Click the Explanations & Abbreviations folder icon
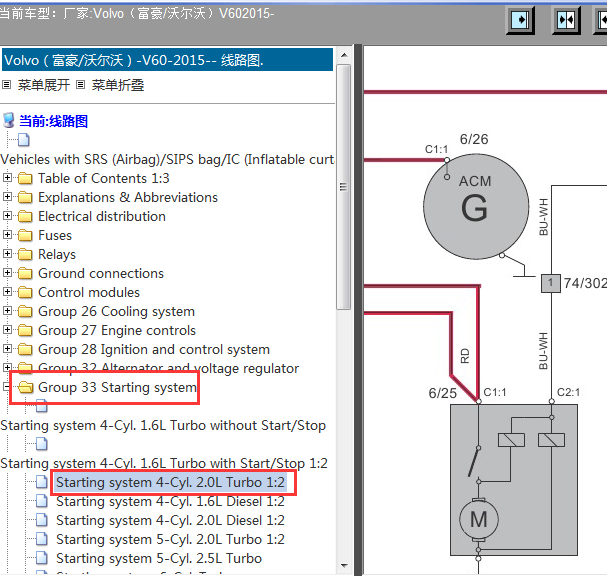The width and height of the screenshot is (607, 576). point(25,197)
